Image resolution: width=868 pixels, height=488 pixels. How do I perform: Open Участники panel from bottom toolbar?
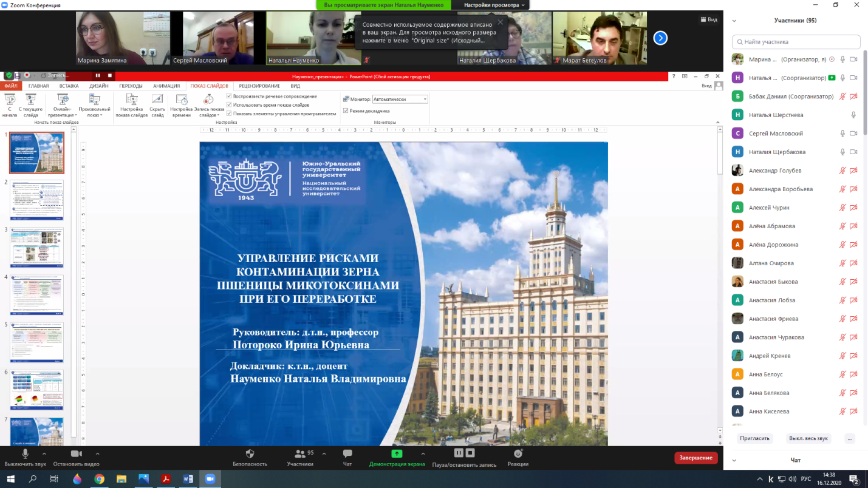click(x=299, y=454)
